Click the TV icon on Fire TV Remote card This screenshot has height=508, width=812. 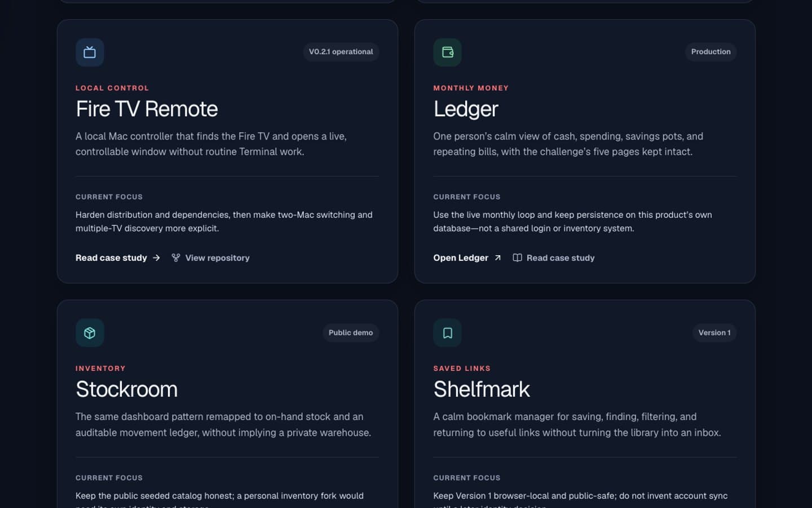click(x=90, y=52)
